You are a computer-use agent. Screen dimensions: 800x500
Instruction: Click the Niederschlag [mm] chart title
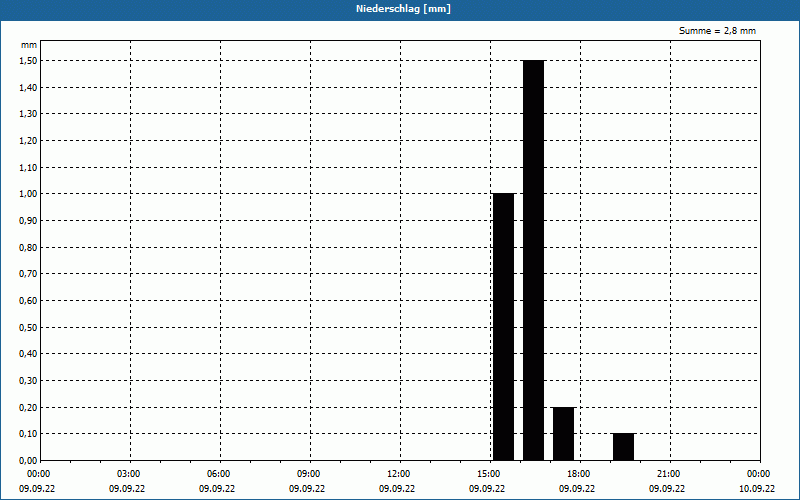pyautogui.click(x=403, y=9)
